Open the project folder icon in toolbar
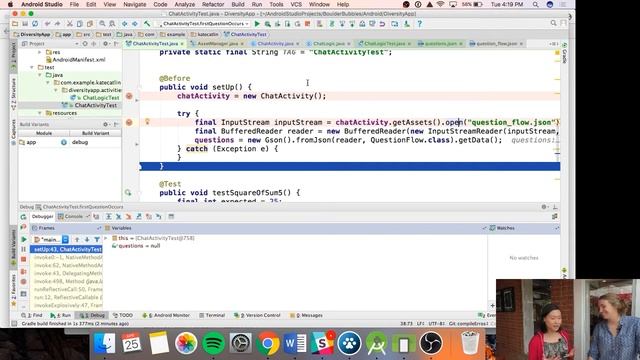The width and height of the screenshot is (640, 360). coord(15,24)
